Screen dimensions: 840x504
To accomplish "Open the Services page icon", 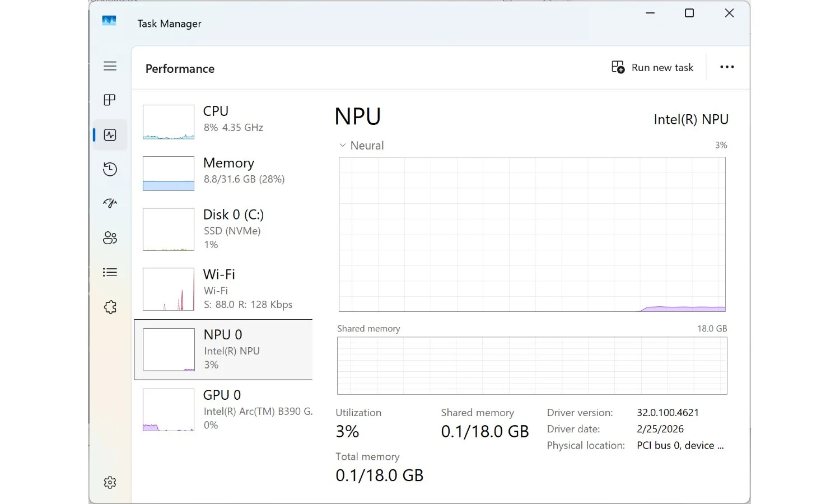I will pos(110,307).
